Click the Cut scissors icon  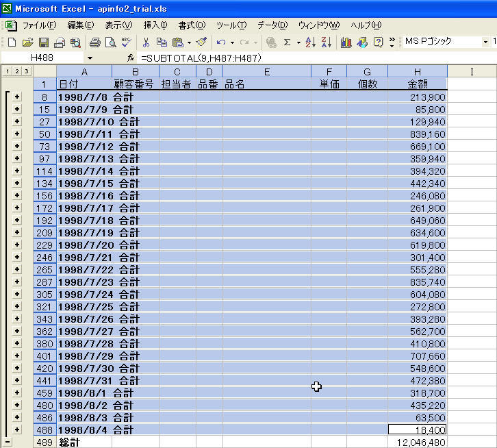click(x=146, y=42)
